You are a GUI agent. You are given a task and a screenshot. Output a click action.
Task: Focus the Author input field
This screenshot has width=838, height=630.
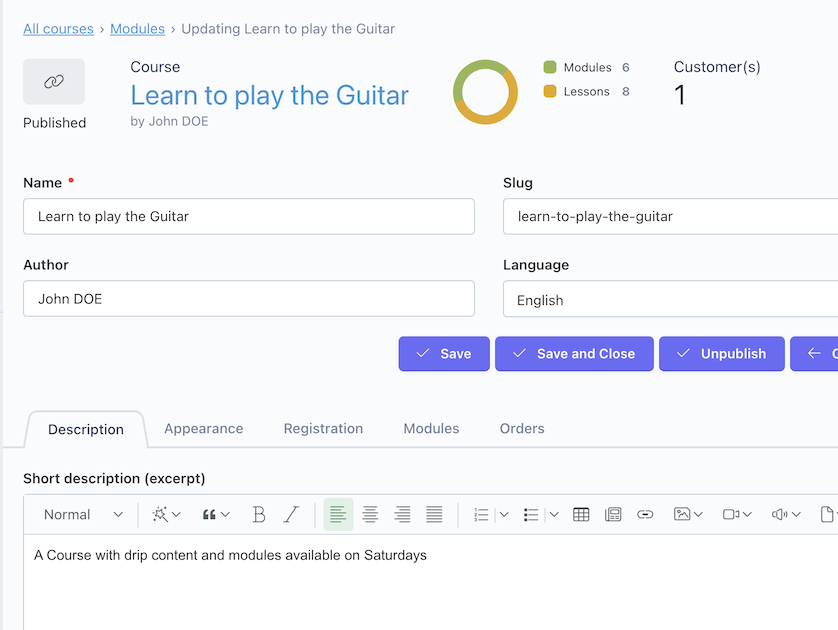(x=249, y=299)
